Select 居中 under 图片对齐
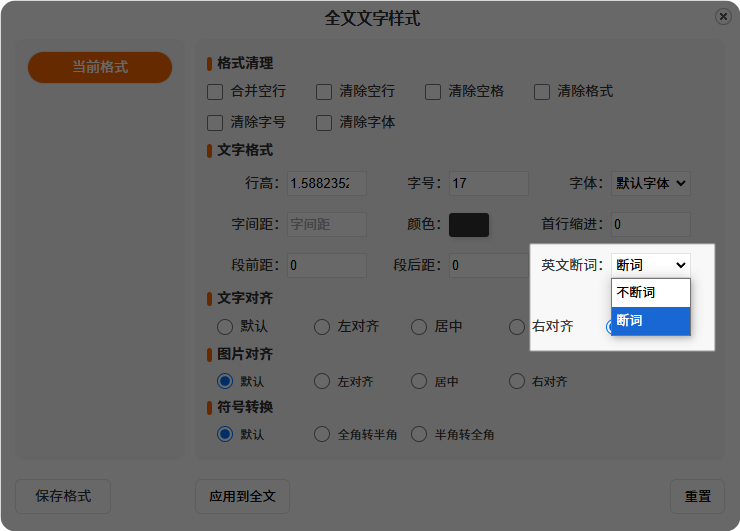This screenshot has height=531, width=740. (419, 381)
